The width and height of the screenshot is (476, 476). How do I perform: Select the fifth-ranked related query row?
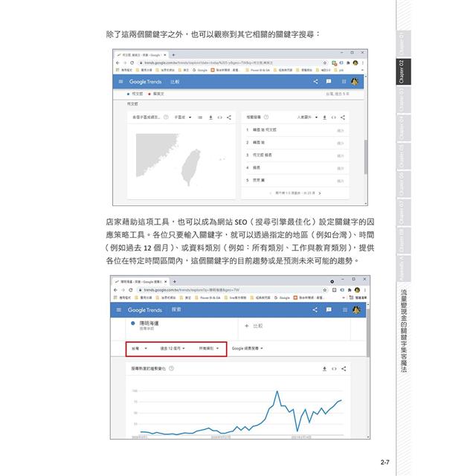[295, 180]
